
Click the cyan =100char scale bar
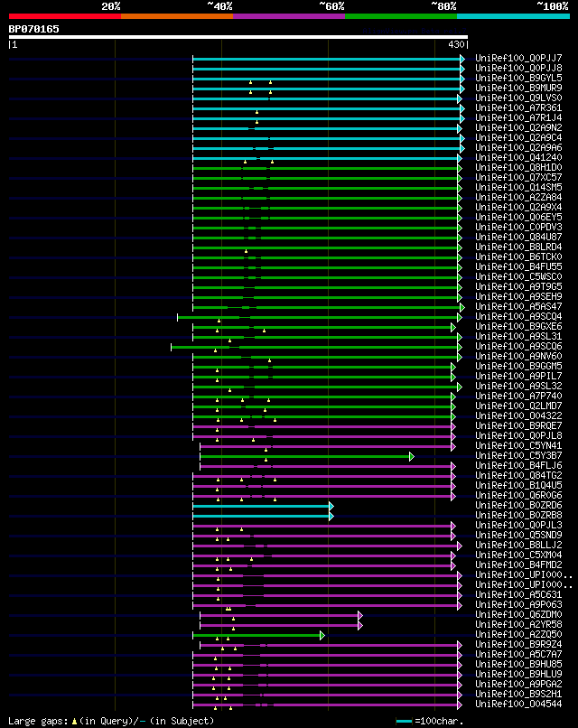(x=404, y=722)
